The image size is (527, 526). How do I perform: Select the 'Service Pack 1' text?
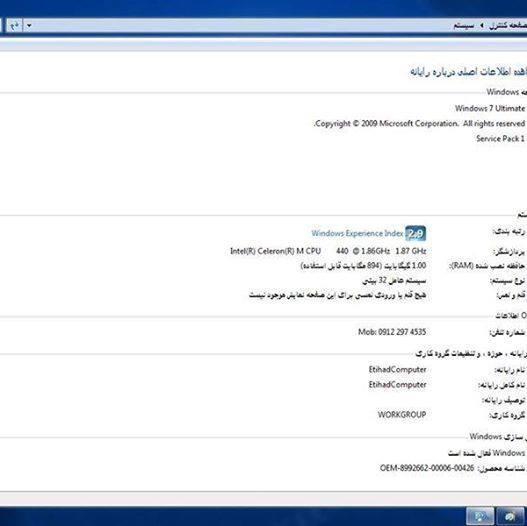pos(500,138)
